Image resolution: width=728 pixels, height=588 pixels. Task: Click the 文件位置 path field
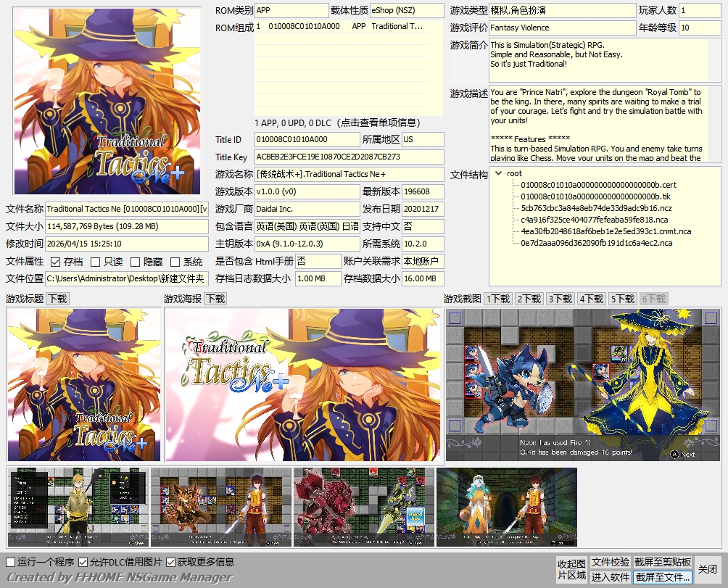[x=127, y=278]
